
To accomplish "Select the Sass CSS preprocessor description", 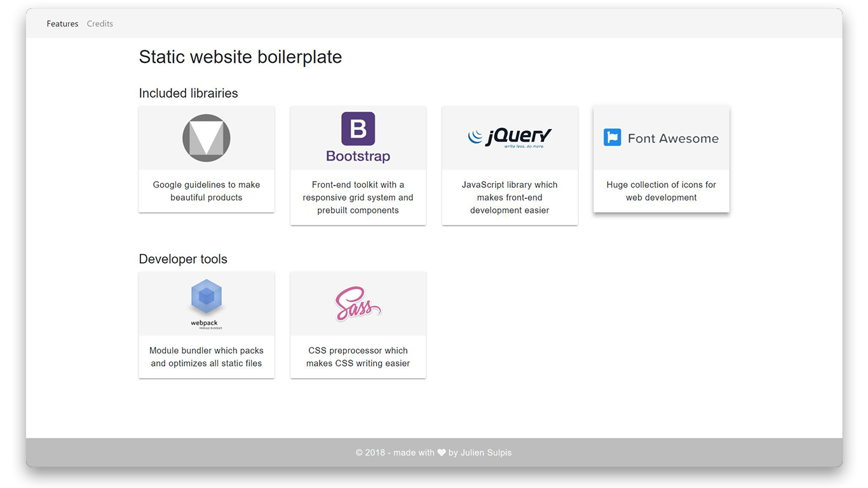I will [358, 356].
